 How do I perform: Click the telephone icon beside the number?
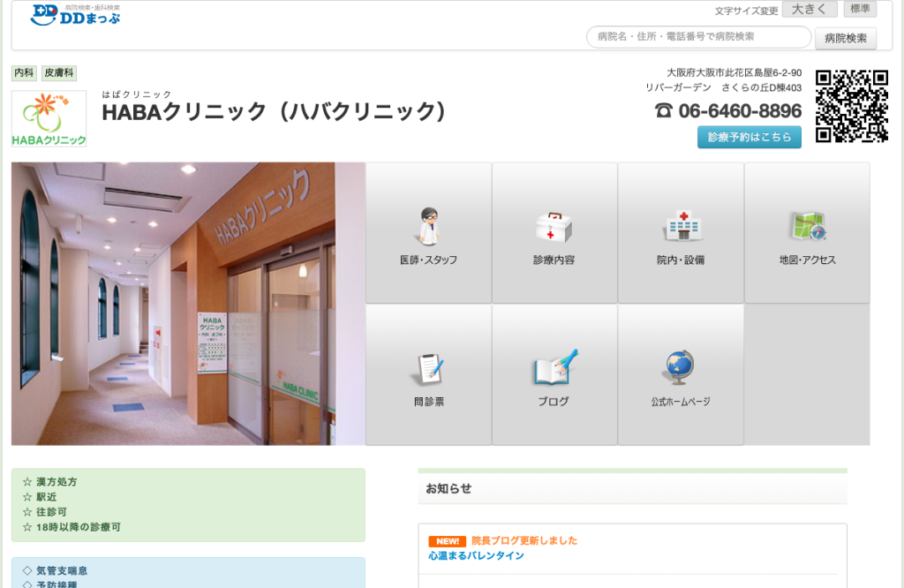(x=664, y=110)
